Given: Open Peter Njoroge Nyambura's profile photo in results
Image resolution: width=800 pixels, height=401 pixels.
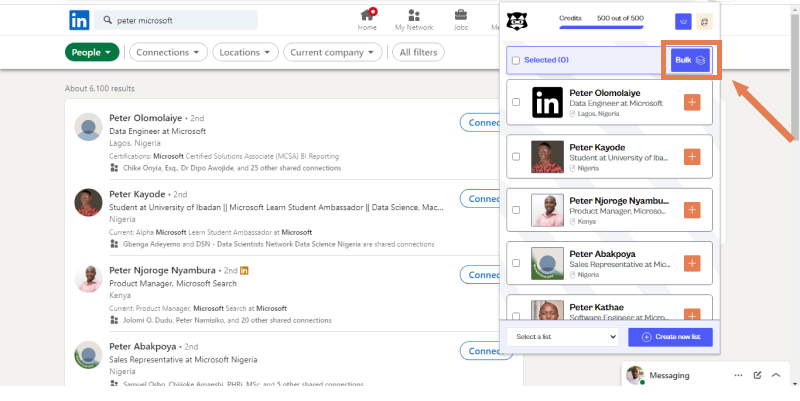Looking at the screenshot, I should (88, 279).
